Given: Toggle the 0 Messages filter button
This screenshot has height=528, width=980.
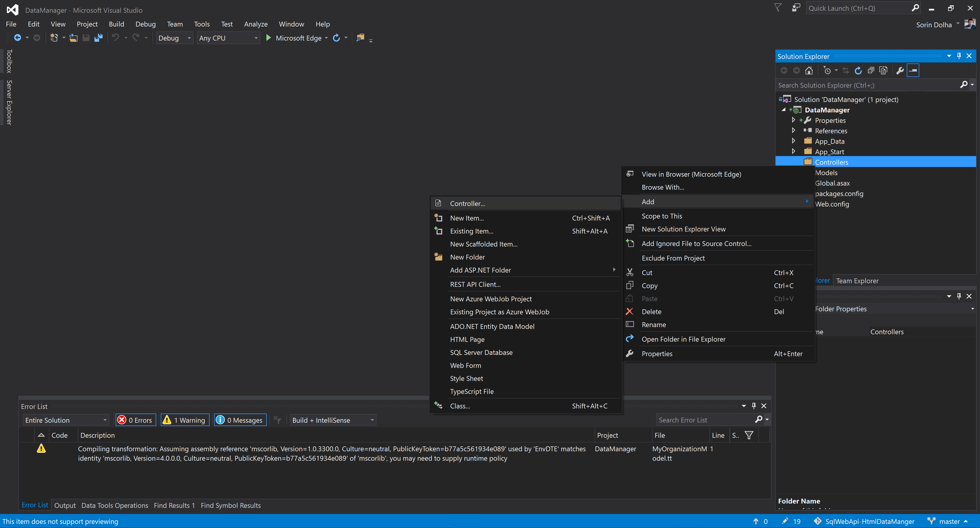Looking at the screenshot, I should 240,420.
